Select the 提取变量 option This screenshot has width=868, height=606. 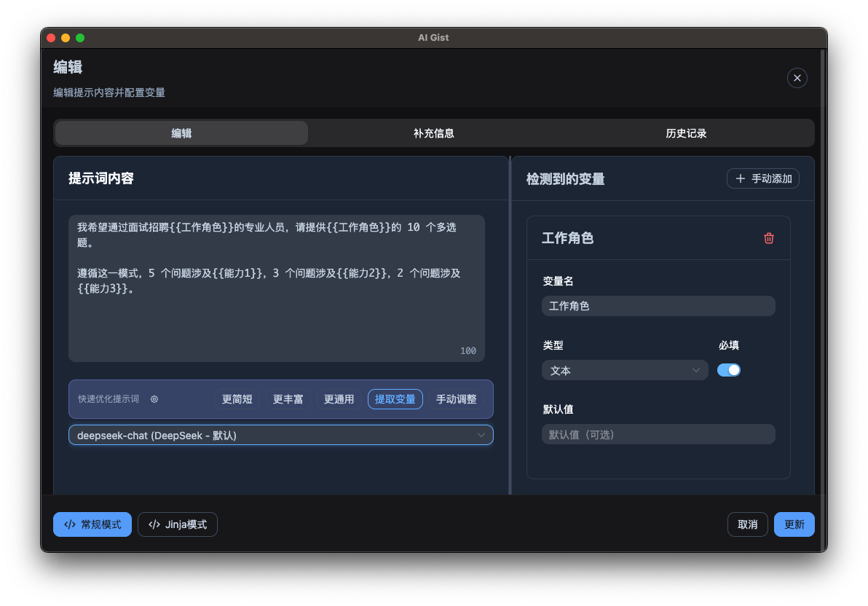click(x=395, y=398)
